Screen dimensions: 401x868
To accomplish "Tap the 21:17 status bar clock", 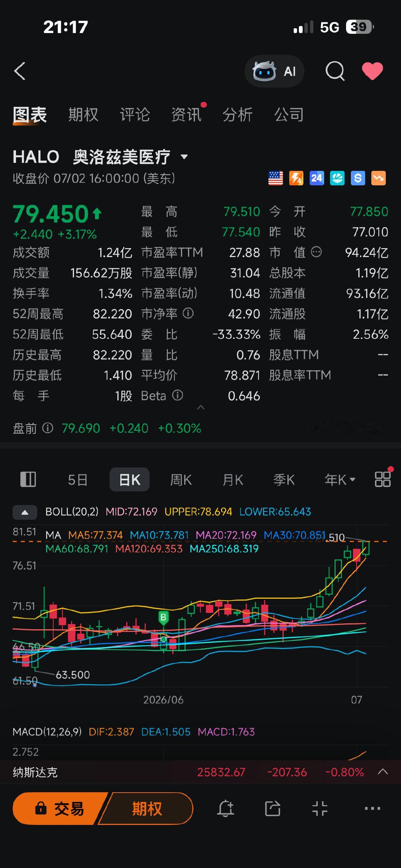I will 66,27.
